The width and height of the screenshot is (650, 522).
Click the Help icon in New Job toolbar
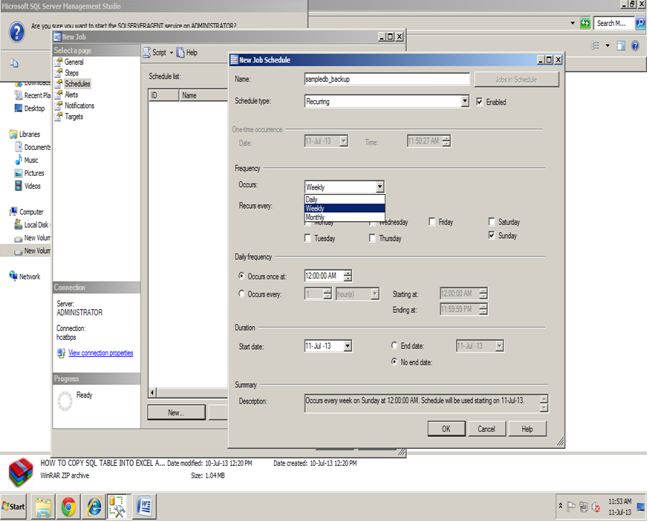click(x=180, y=53)
